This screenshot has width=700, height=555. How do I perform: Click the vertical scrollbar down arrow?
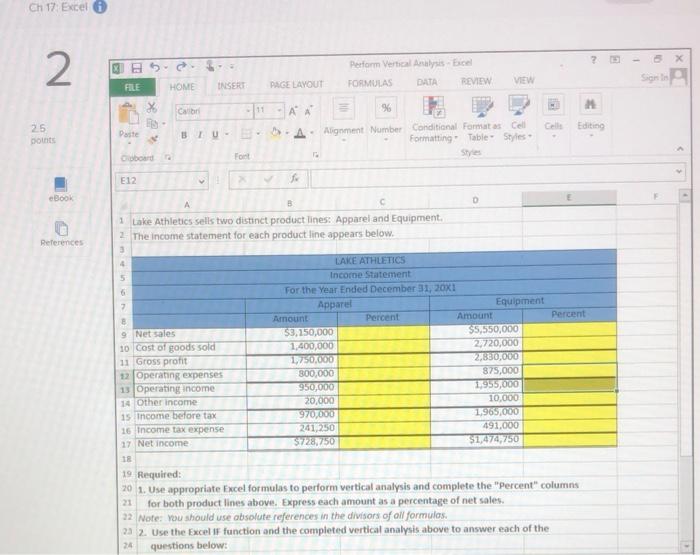[686, 546]
